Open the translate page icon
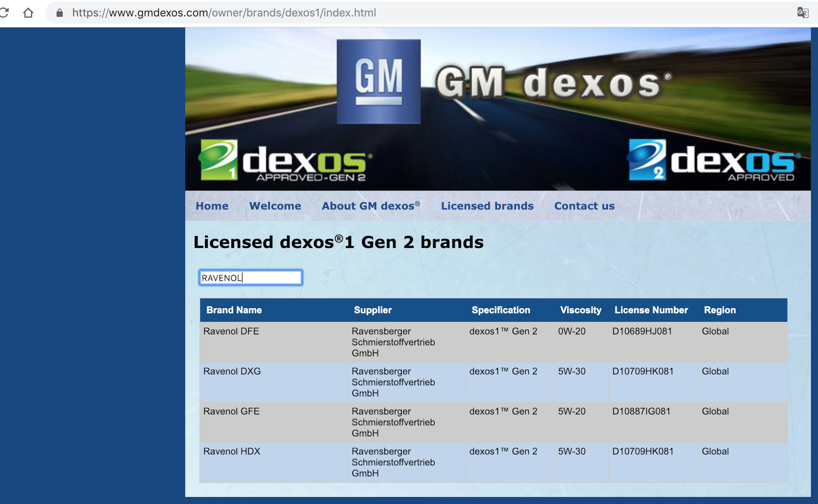Viewport: 818px width, 504px height. click(803, 13)
